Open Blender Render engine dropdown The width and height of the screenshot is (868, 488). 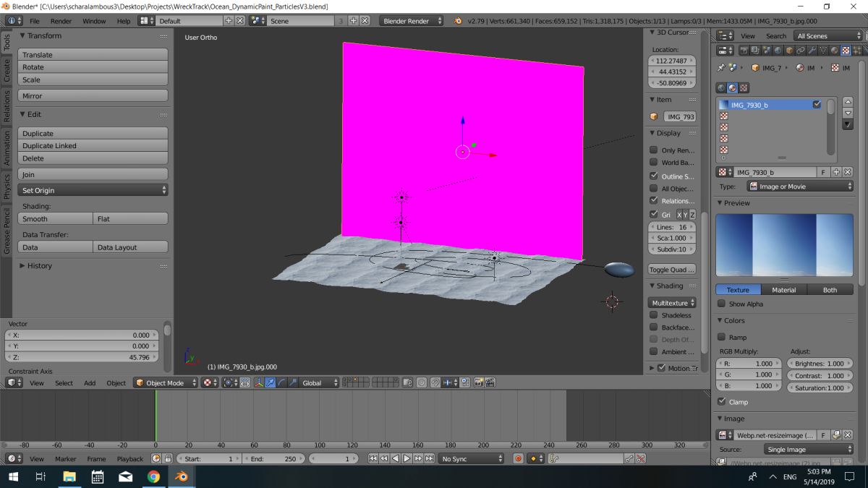(412, 21)
